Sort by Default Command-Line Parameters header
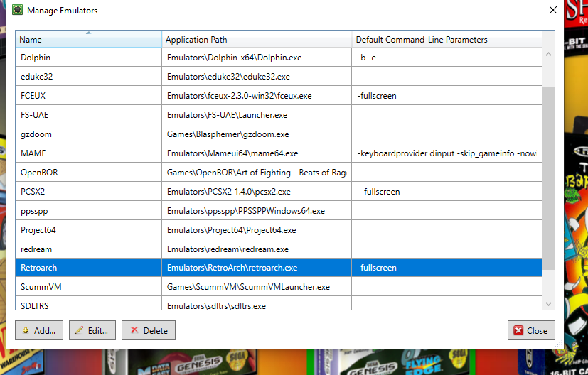The width and height of the screenshot is (588, 375). pos(447,39)
